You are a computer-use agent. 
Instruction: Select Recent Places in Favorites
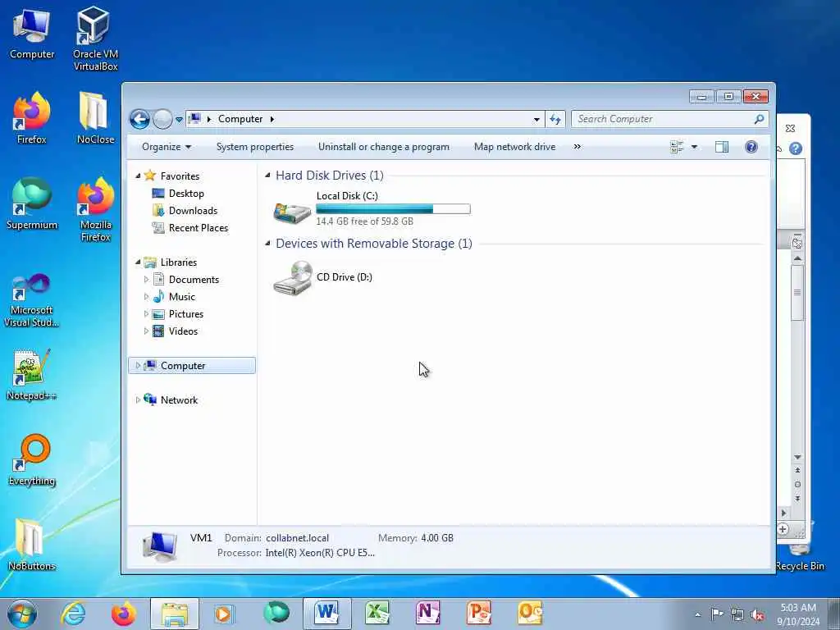(x=190, y=228)
